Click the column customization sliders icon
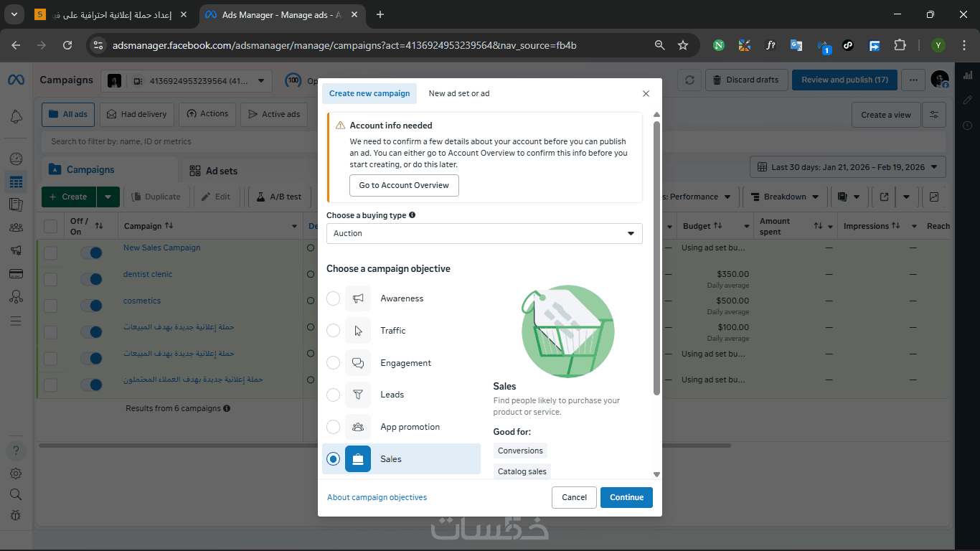Viewport: 980px width, 551px height. 934,115
